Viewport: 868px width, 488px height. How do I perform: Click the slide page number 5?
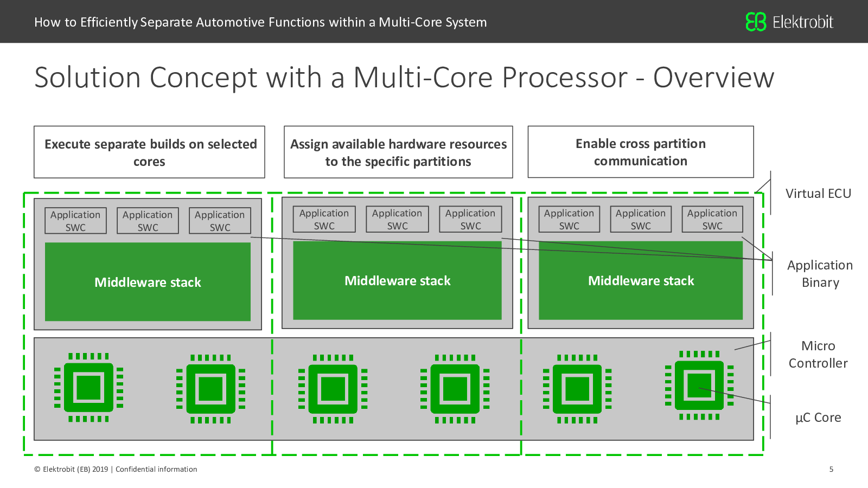coord(831,470)
